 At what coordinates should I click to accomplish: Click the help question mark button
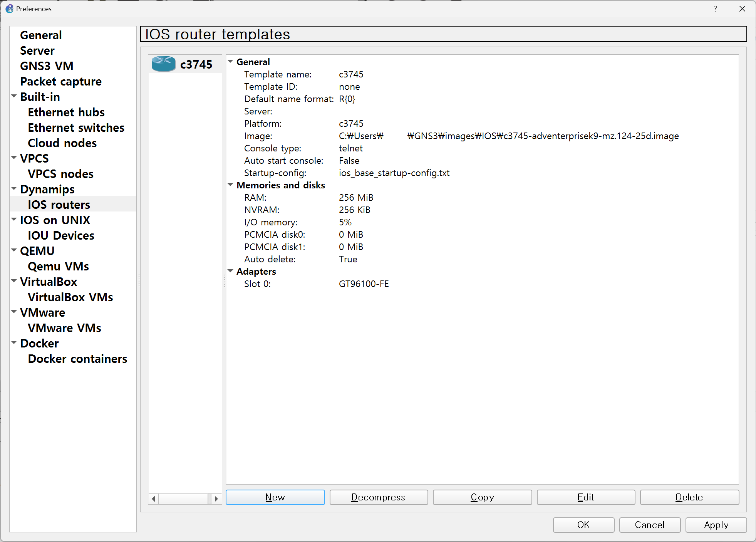point(715,8)
